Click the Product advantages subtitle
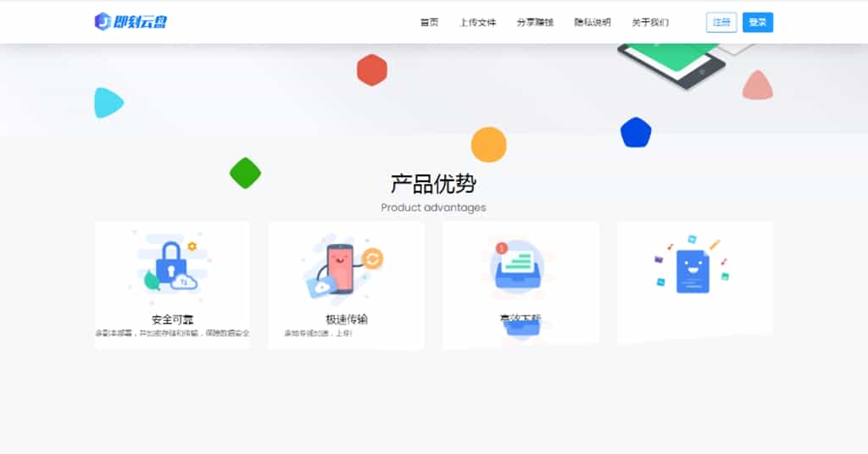This screenshot has height=454, width=868. click(x=433, y=208)
